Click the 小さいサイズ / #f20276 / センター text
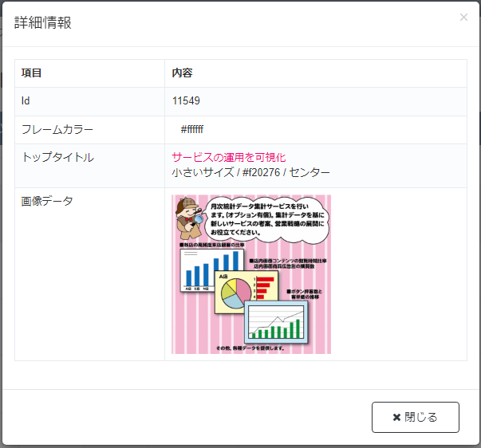 tap(250, 172)
